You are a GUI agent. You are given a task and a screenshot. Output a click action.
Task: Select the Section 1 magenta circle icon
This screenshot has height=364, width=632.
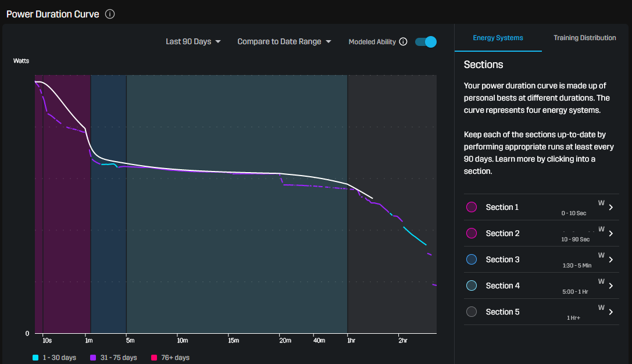tap(472, 207)
